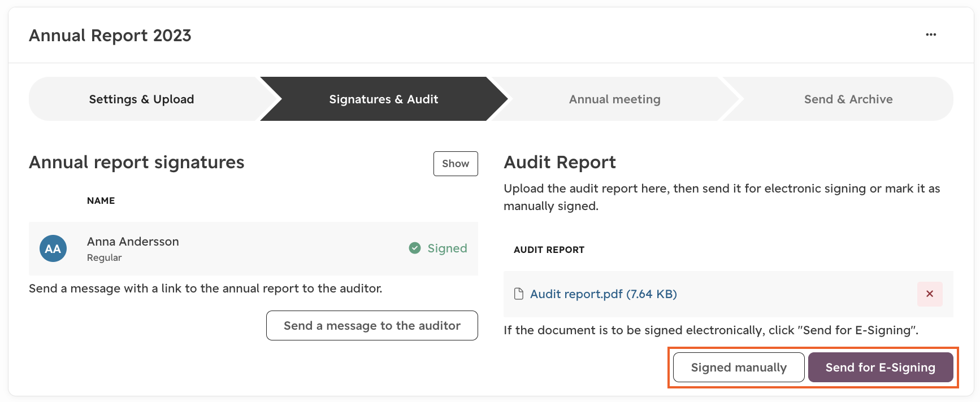The image size is (980, 402).
Task: Click the Audit Report heading
Action: tap(560, 163)
